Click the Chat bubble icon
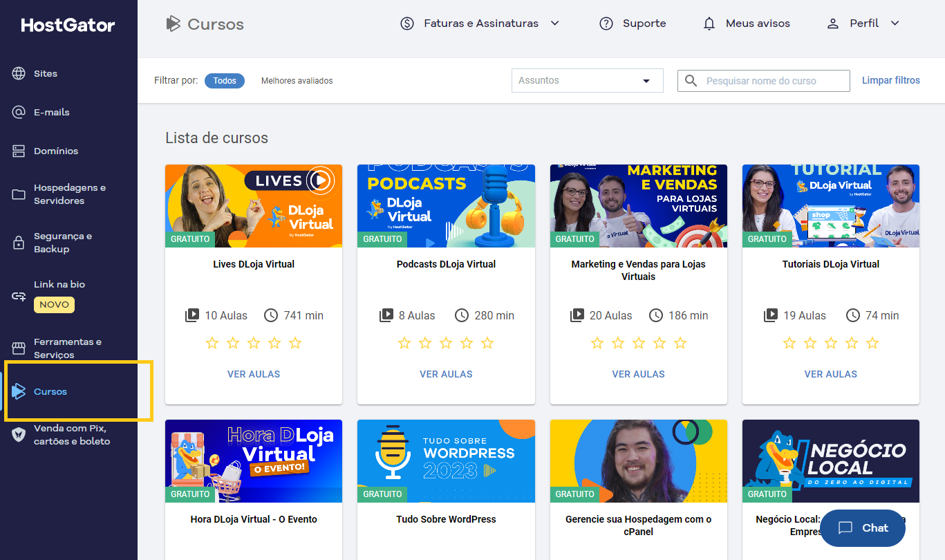945x560 pixels. [x=845, y=528]
